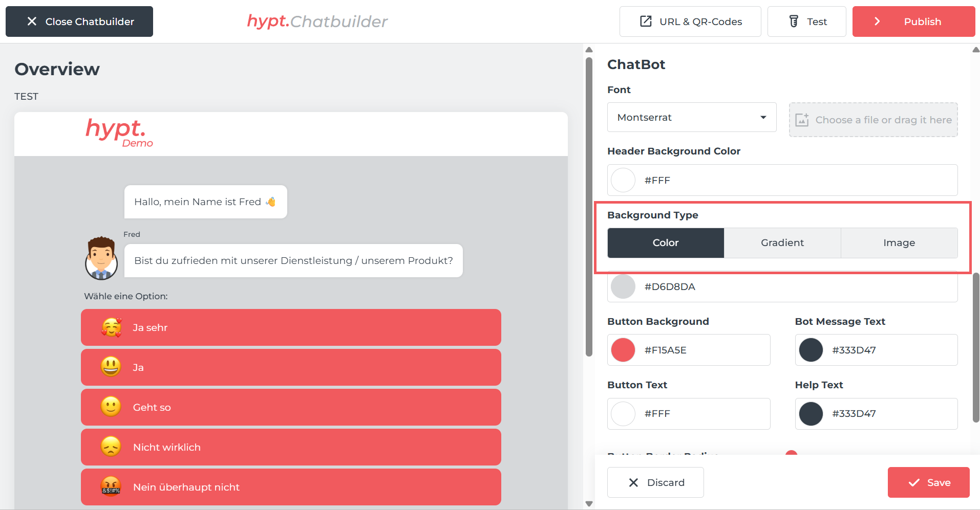Open Bot Message Text color swatch

(x=811, y=350)
